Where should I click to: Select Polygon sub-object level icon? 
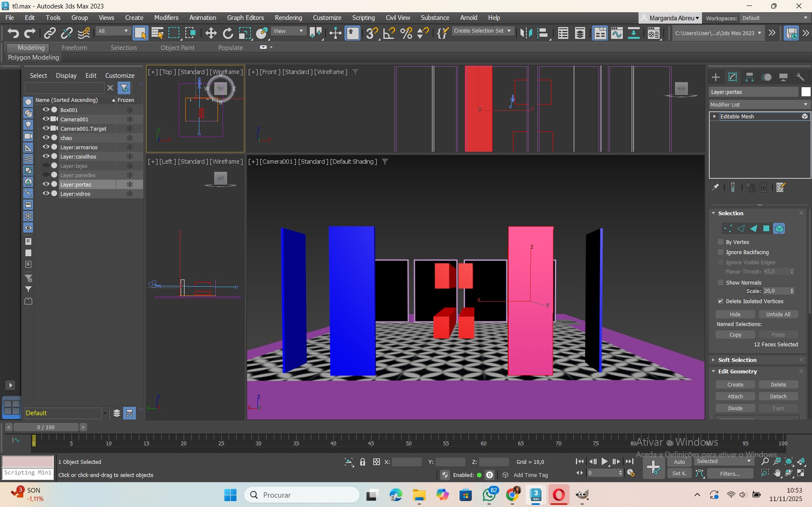click(766, 229)
